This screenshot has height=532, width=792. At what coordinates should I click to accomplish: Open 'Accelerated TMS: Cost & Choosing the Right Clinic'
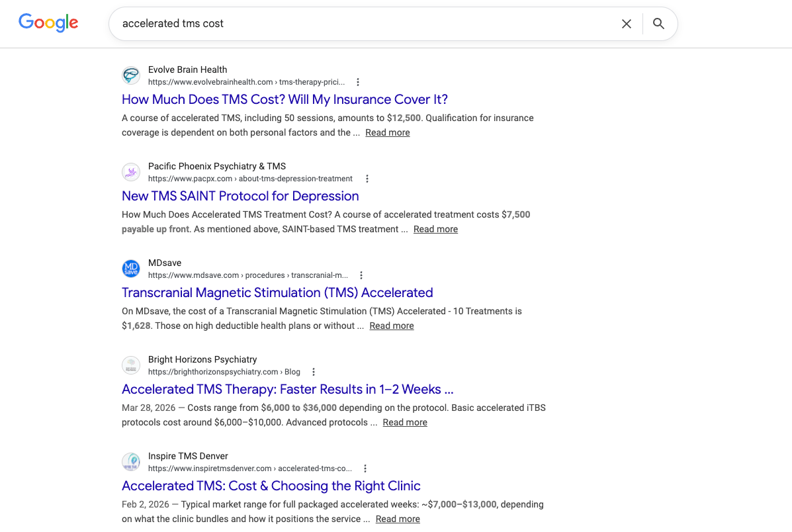pos(271,485)
